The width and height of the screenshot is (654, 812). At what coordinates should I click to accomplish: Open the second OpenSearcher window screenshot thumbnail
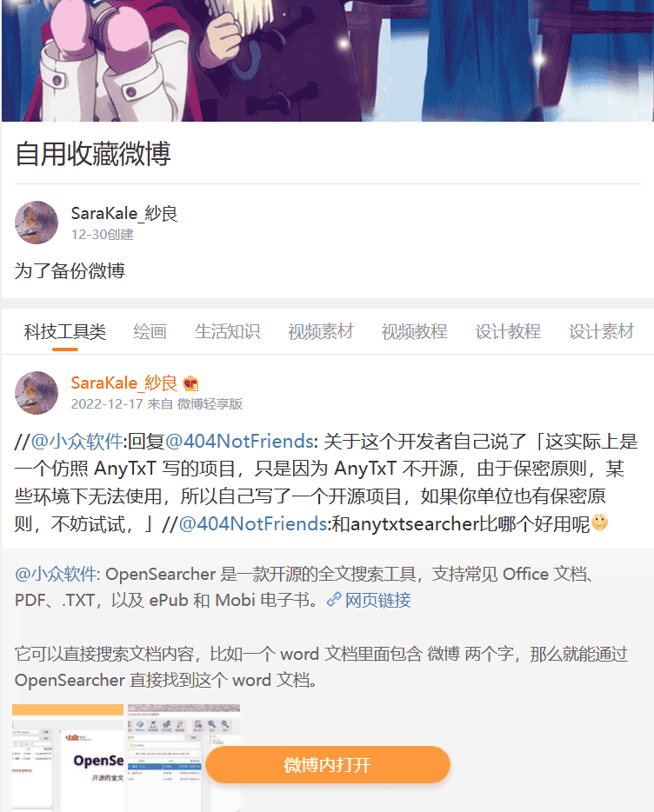click(x=184, y=758)
